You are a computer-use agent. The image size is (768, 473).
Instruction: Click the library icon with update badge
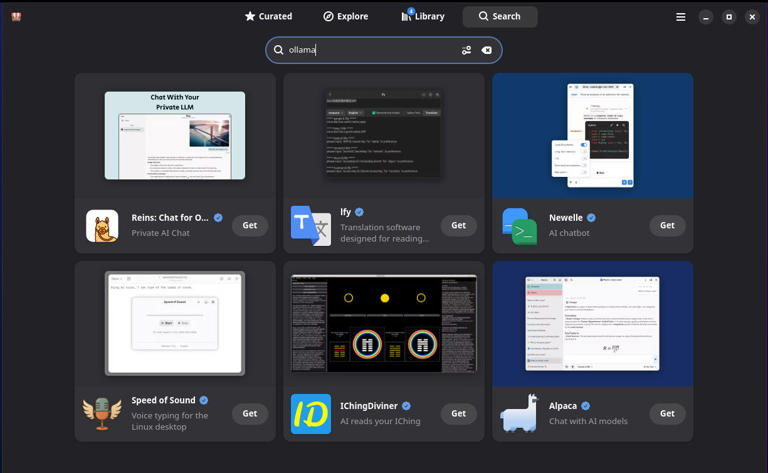pos(407,15)
